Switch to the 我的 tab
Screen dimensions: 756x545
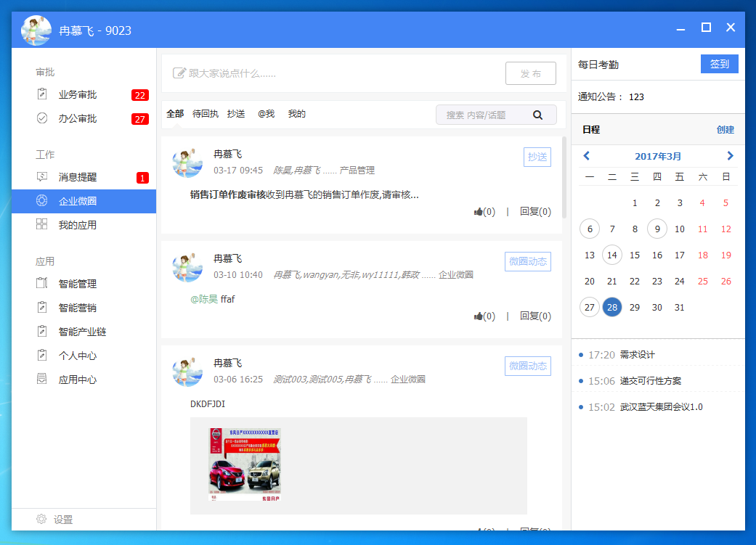pyautogui.click(x=297, y=114)
